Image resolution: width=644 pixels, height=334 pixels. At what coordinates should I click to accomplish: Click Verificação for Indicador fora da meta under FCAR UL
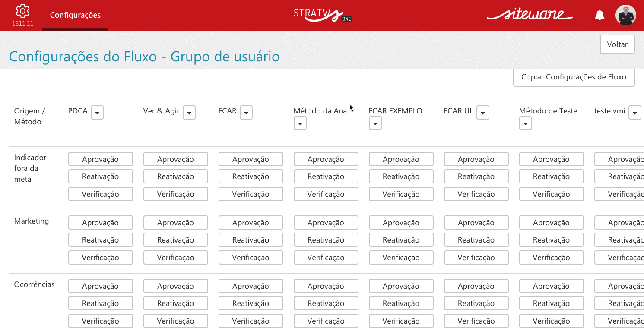(476, 194)
